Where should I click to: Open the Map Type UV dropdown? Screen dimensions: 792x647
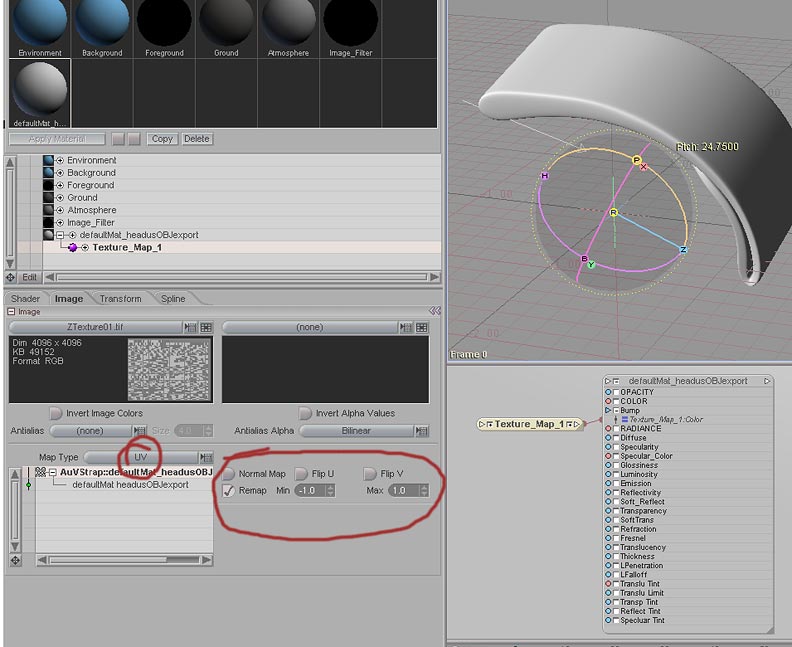tap(140, 457)
